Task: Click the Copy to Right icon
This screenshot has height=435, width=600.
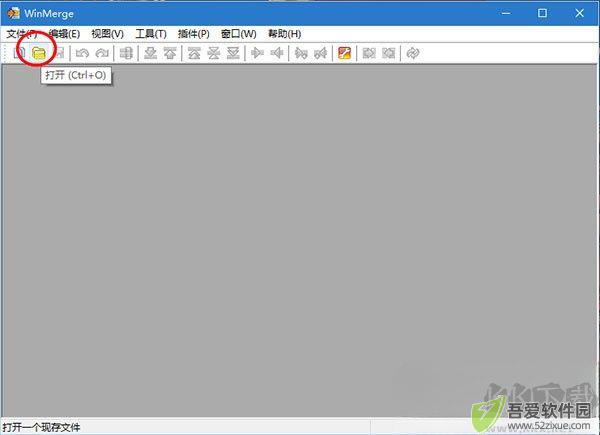Action: pyautogui.click(x=257, y=53)
